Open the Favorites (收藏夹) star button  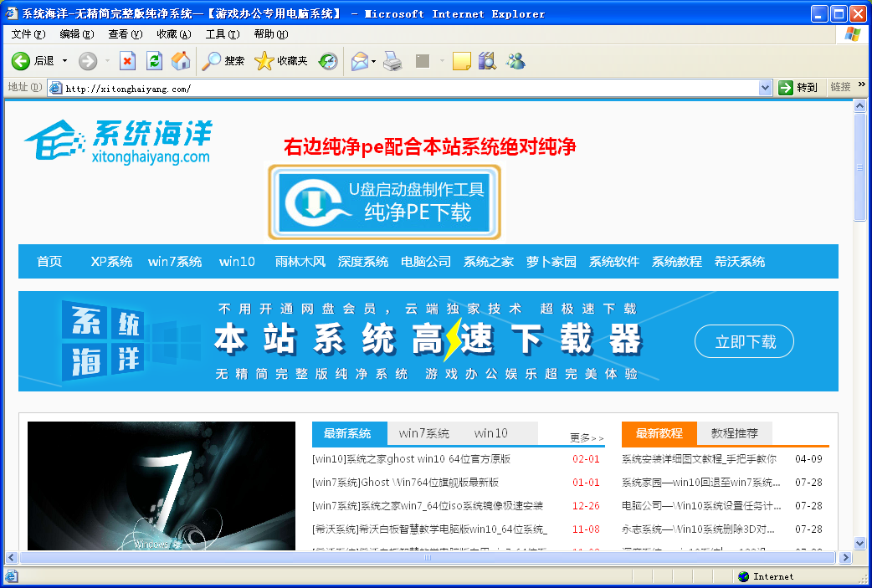pyautogui.click(x=281, y=61)
